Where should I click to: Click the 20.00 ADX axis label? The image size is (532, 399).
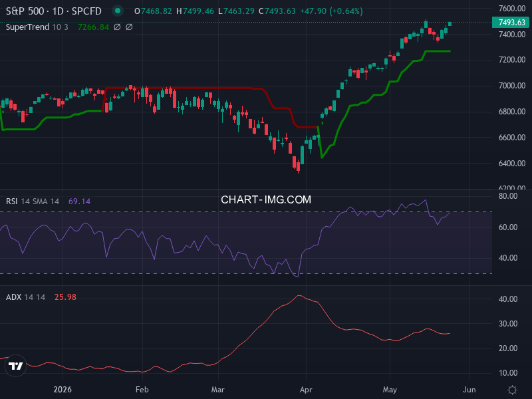[x=508, y=348]
